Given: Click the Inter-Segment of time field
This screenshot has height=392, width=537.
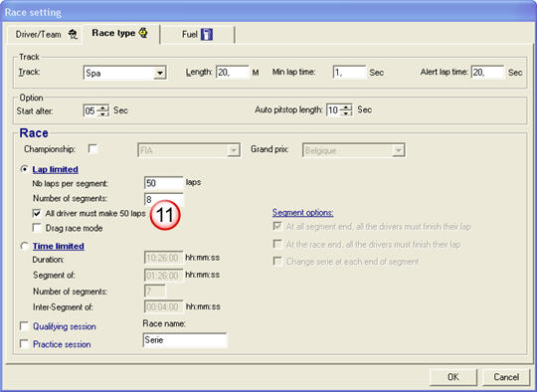Looking at the screenshot, I should point(164,306).
